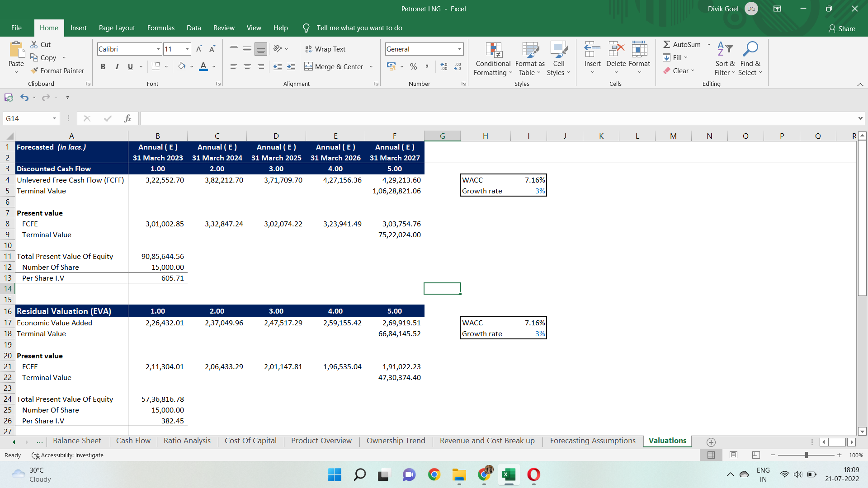This screenshot has height=488, width=868.
Task: Open taskbar Search magnifier
Action: click(x=359, y=474)
